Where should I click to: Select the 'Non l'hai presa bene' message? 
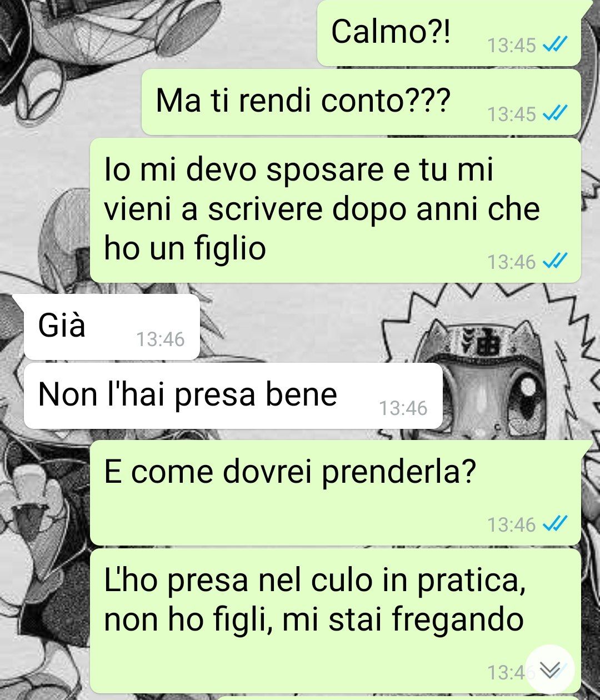(x=233, y=396)
